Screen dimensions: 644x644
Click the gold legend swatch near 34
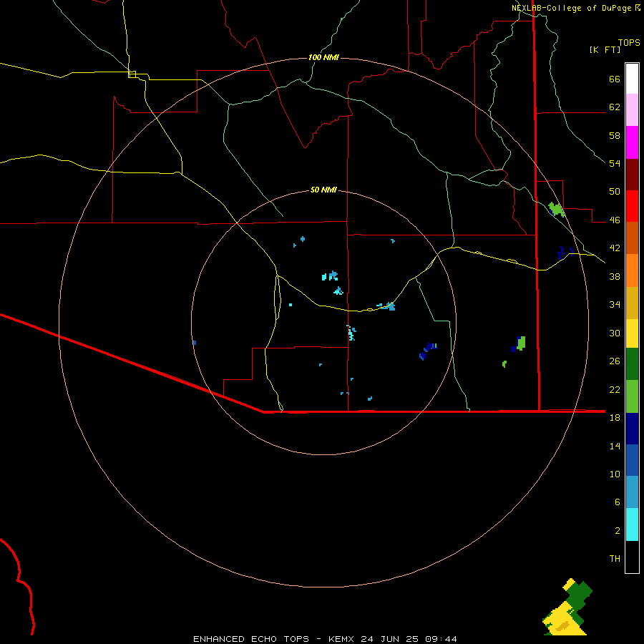pyautogui.click(x=632, y=303)
